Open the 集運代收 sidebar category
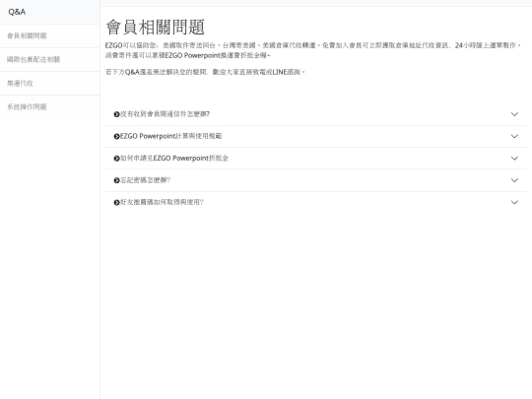Viewport: 532px width, 399px height. coord(50,84)
